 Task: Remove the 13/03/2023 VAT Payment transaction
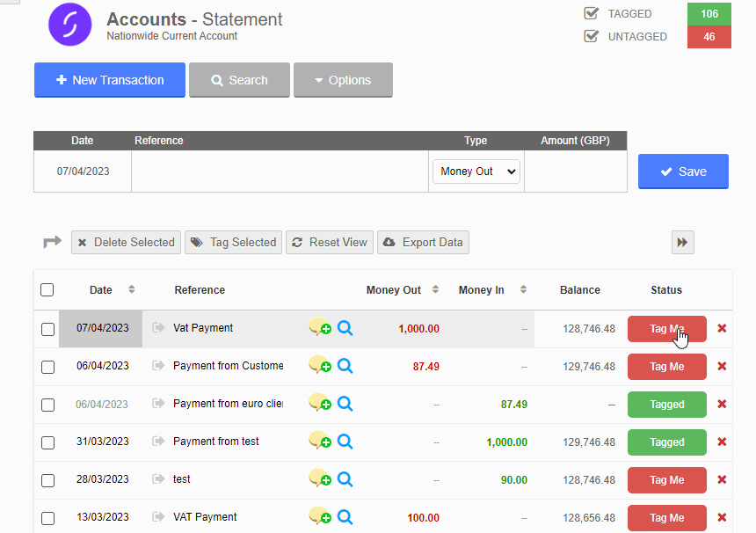(722, 517)
